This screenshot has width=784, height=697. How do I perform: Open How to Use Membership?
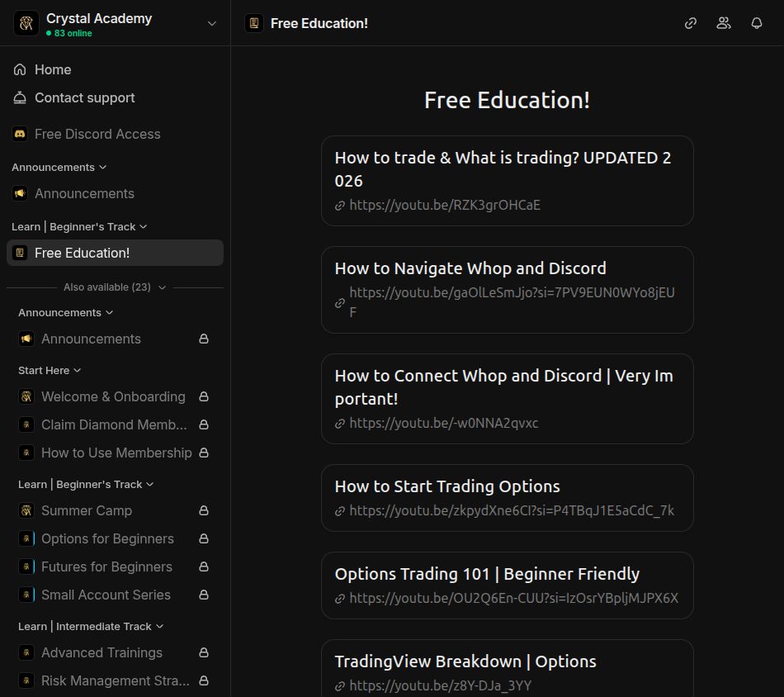[x=115, y=453]
